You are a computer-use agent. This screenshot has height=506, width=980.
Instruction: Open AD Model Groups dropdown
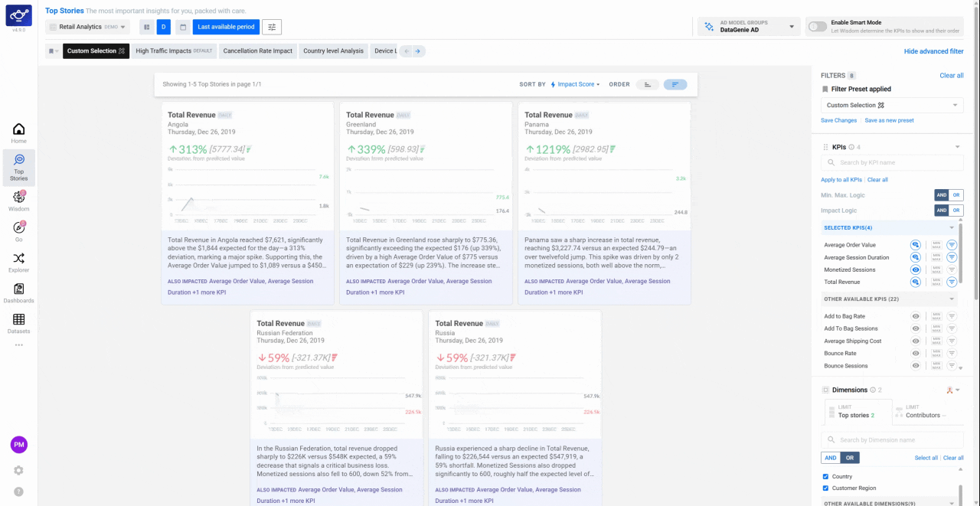(747, 27)
